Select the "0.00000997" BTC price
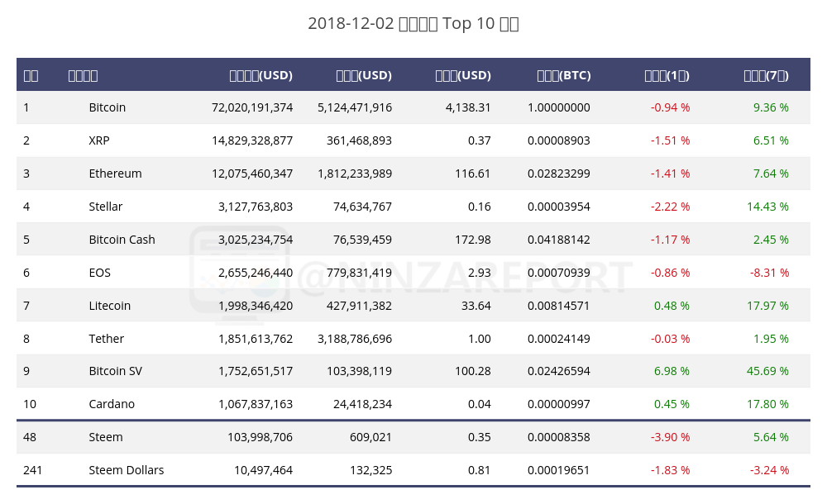 (558, 404)
